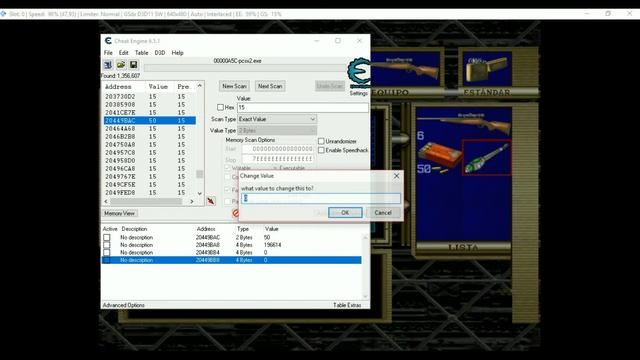Image resolution: width=640 pixels, height=360 pixels.
Task: Open the D3D menu
Action: click(160, 53)
